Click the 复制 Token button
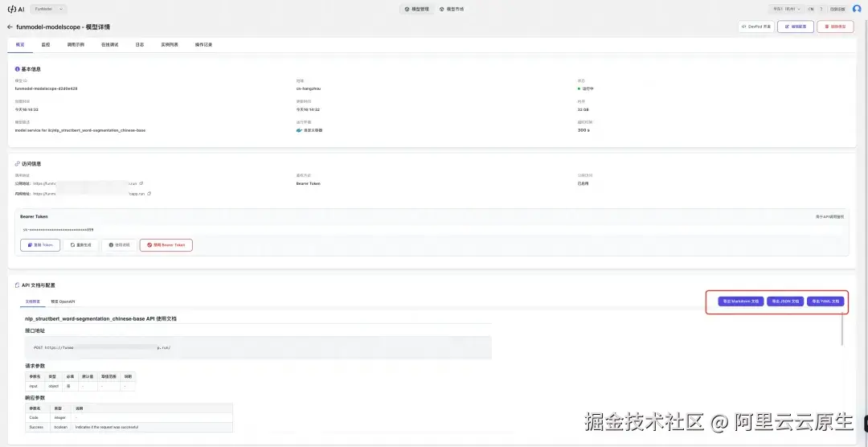This screenshot has width=868, height=447. [x=40, y=245]
